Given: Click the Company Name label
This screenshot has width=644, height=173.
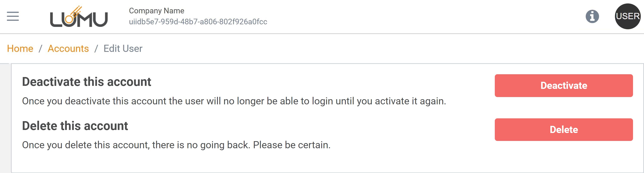Looking at the screenshot, I should coord(157,11).
